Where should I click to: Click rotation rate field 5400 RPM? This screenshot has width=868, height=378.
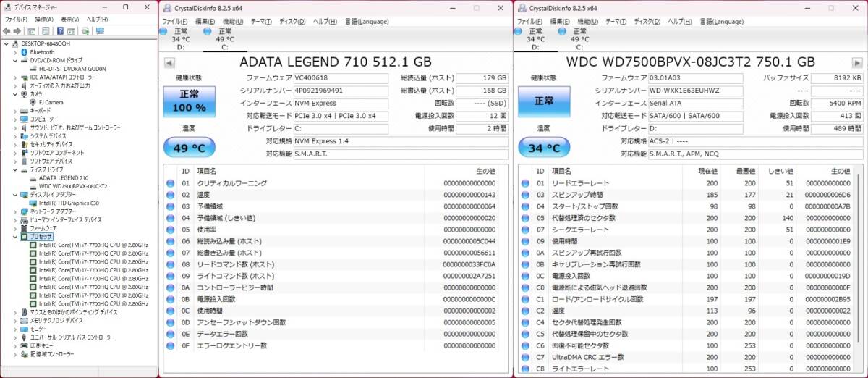(837, 103)
